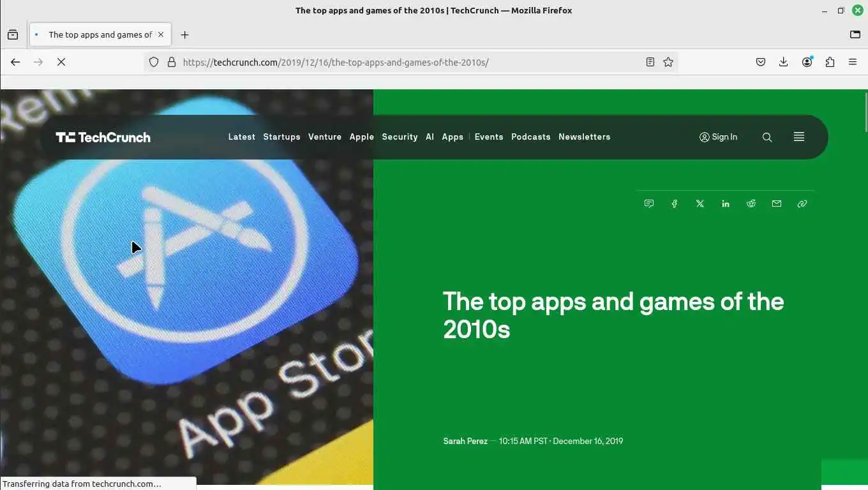Go to TechCrunch home via logo
This screenshot has width=868, height=490.
pyautogui.click(x=103, y=137)
